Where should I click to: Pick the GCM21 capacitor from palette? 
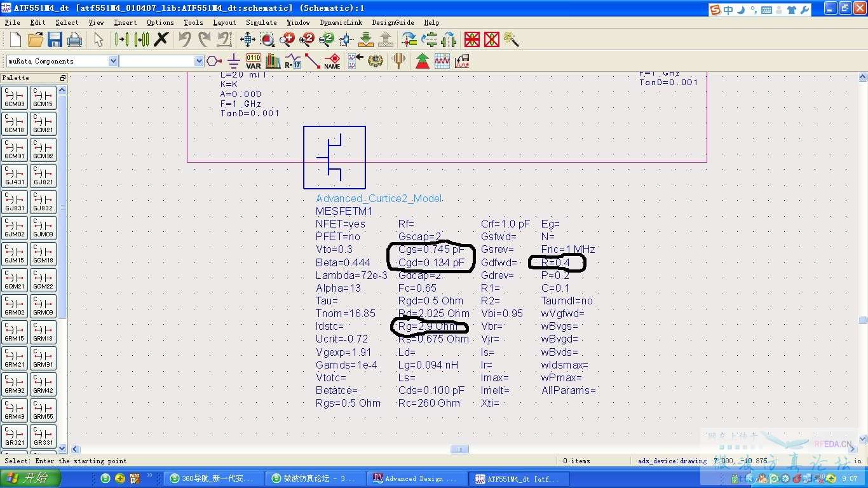43,124
